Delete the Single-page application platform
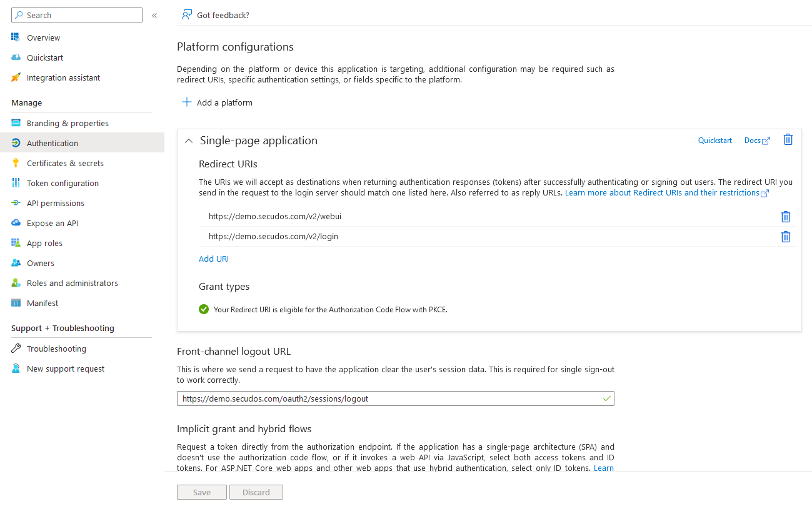Viewport: 812px width, 509px height. (788, 140)
